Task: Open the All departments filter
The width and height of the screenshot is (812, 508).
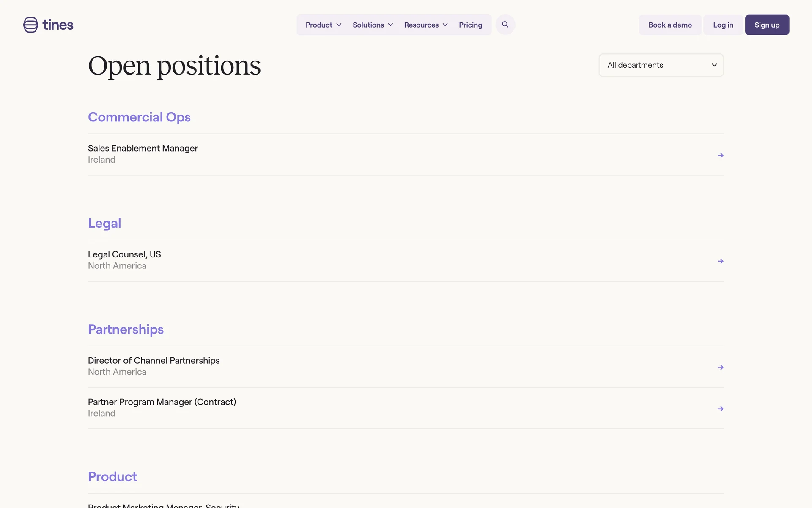Action: tap(661, 65)
